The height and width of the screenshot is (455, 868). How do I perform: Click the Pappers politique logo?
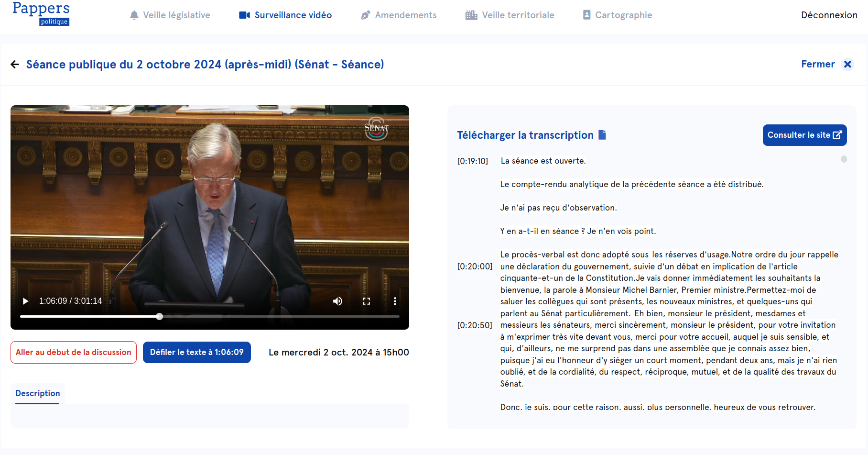[41, 13]
